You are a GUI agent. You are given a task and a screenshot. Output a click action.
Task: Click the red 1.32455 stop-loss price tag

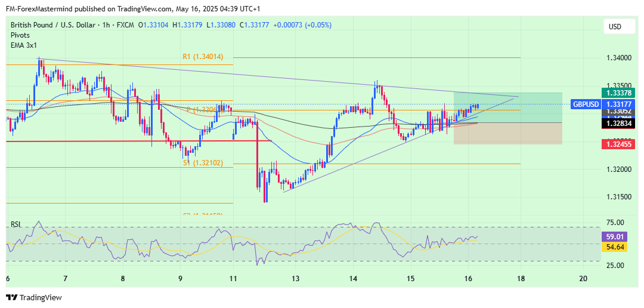pyautogui.click(x=618, y=144)
